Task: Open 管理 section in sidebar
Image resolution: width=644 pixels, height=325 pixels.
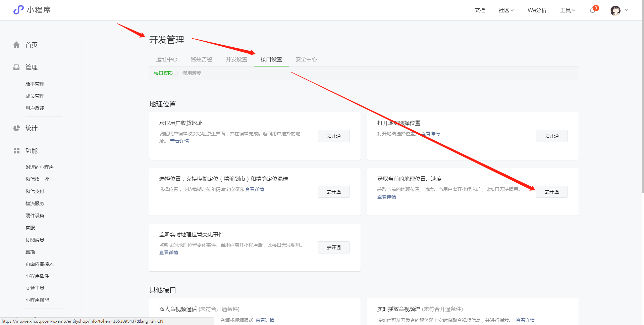Action: (32, 67)
